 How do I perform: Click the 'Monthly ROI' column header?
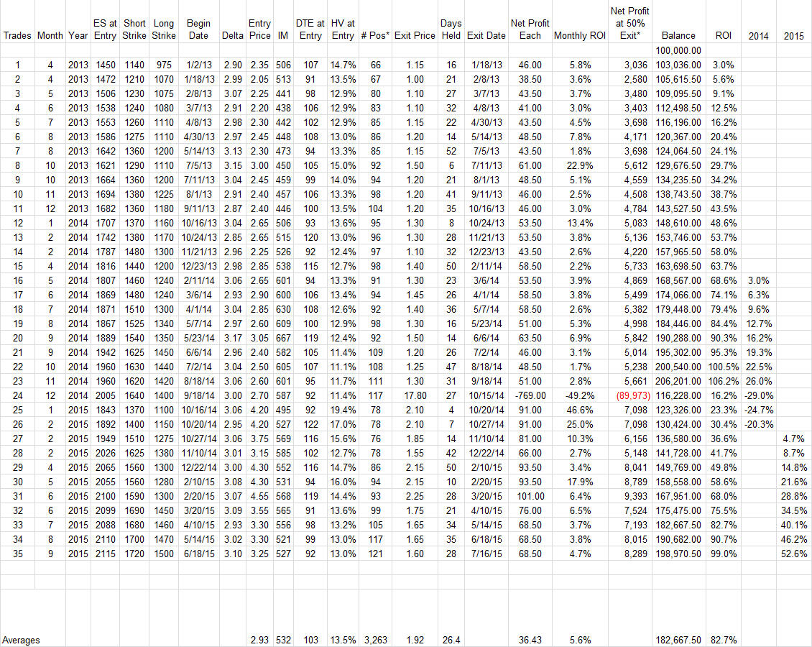579,35
